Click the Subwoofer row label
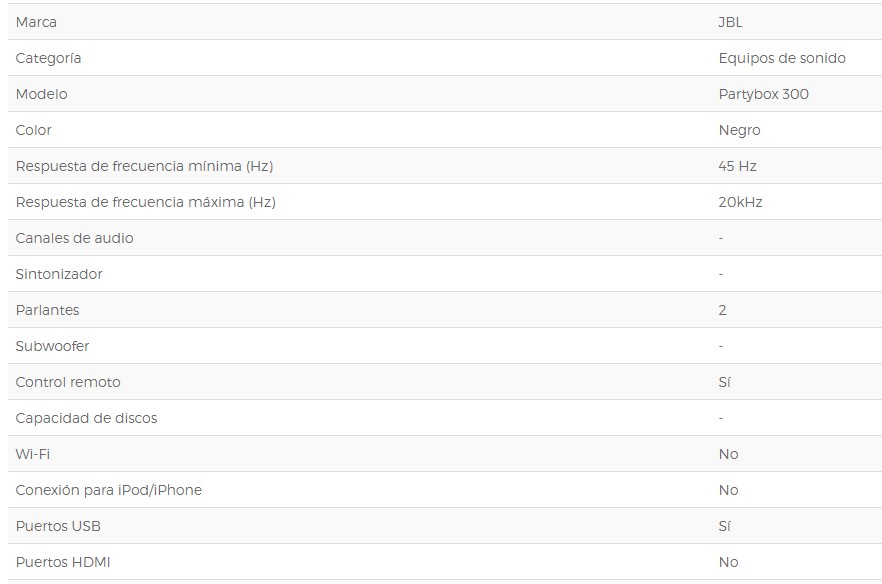This screenshot has height=584, width=882. tap(52, 346)
